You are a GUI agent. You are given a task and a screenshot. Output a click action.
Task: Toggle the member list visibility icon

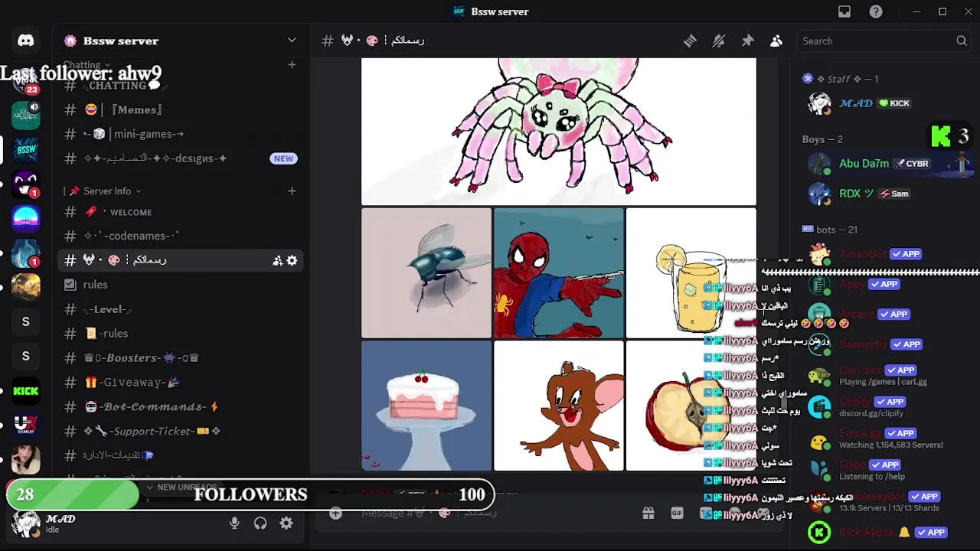[776, 41]
